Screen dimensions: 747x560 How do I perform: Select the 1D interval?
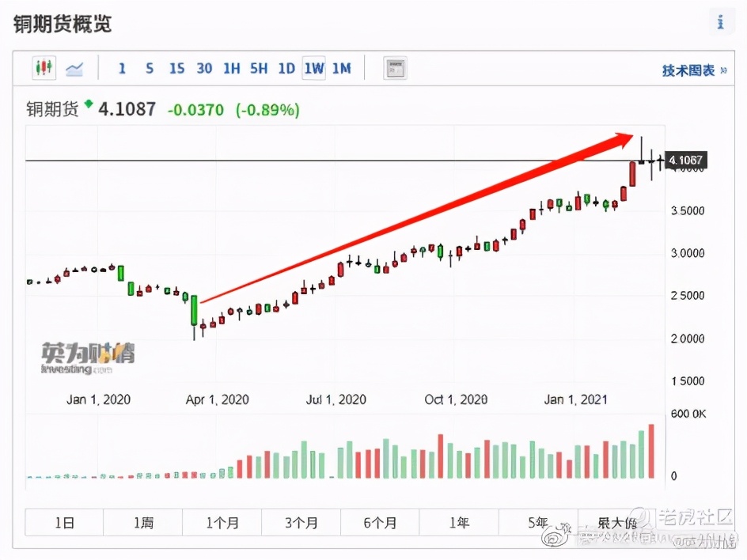(286, 69)
